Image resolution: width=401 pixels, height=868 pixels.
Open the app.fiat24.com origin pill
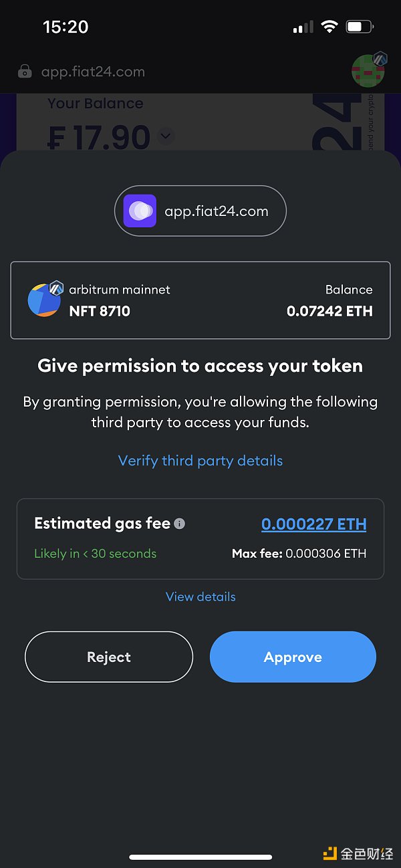[200, 211]
